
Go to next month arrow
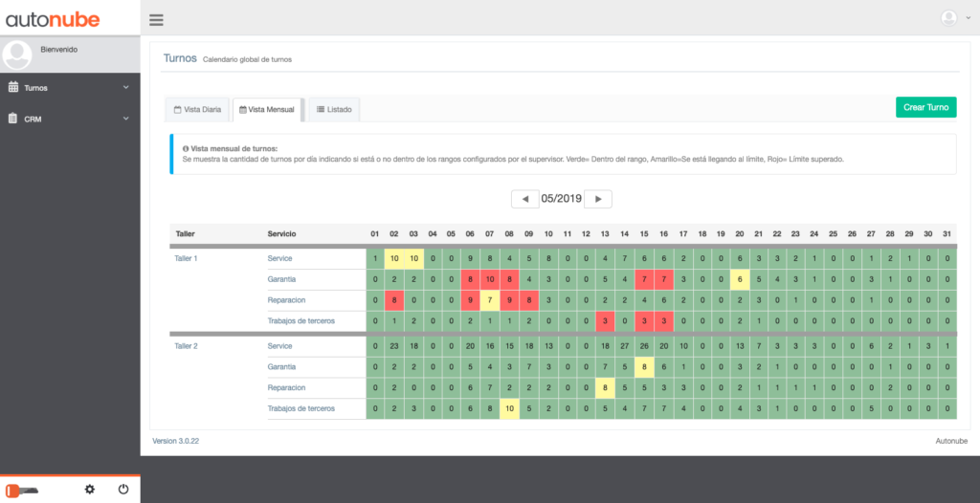598,199
